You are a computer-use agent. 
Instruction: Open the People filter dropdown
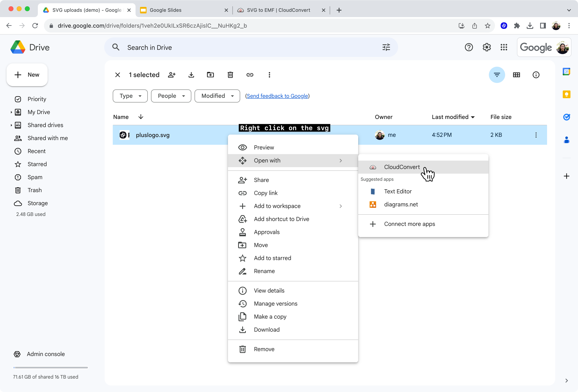click(171, 96)
